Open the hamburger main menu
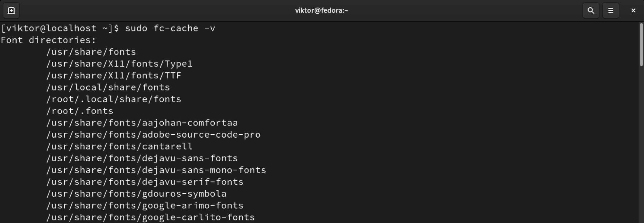The image size is (644, 223). click(x=610, y=11)
